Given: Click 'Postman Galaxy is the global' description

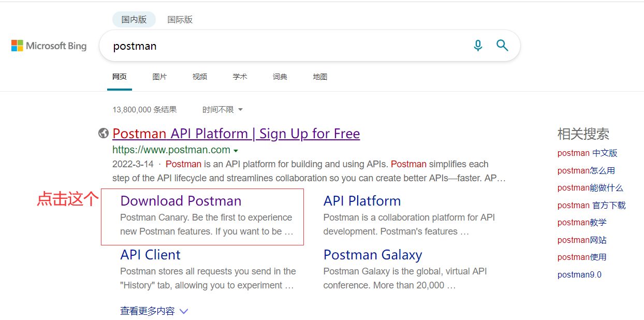Looking at the screenshot, I should coord(405,279).
